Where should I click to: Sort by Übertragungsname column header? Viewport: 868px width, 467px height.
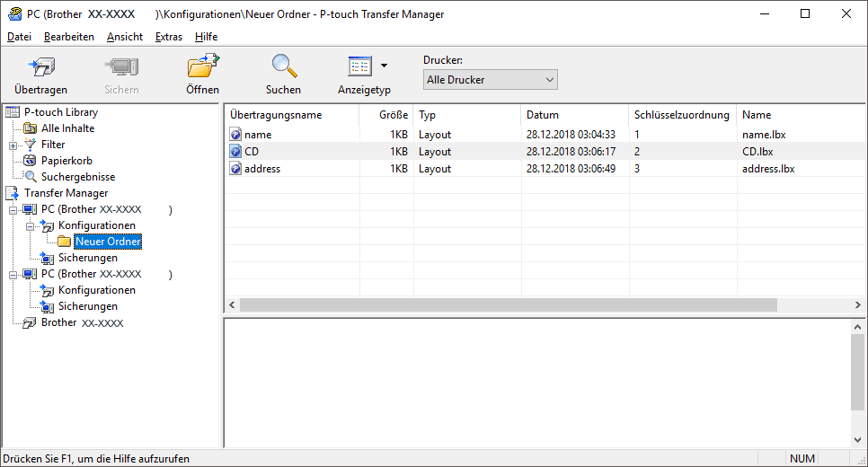pyautogui.click(x=291, y=115)
